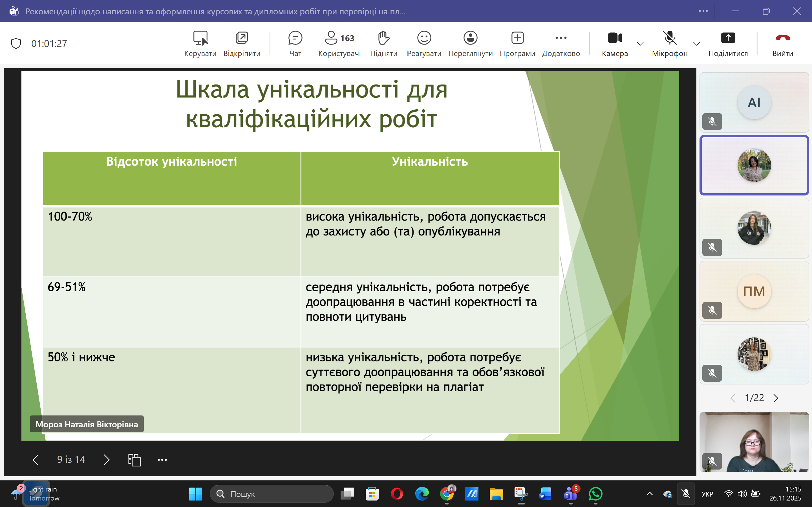Viewport: 812px width, 507px height.
Task: Expand camera options dropdown arrow
Action: [640, 44]
